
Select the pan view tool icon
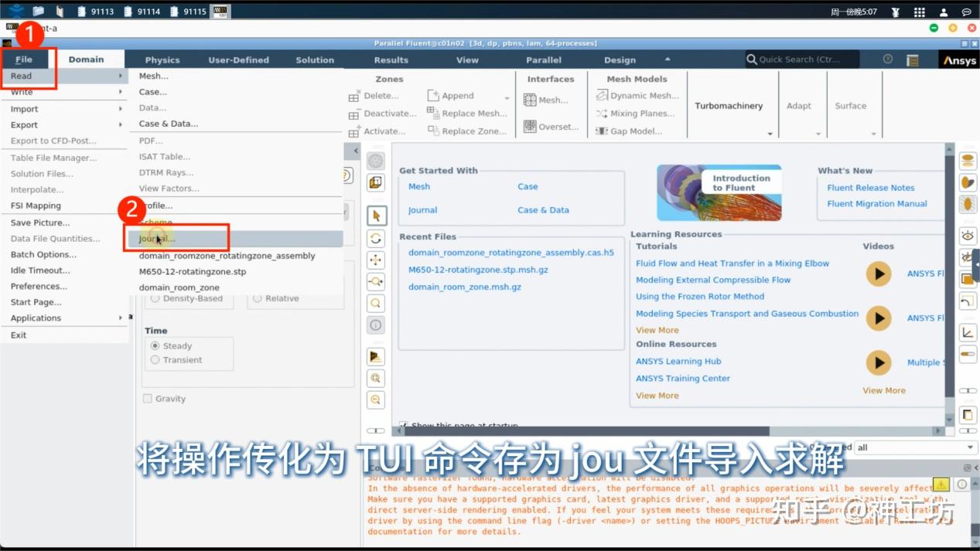[x=376, y=260]
